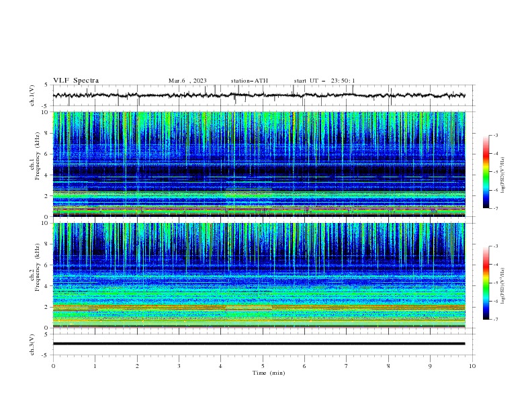Click the ch.2 "Frequency (kHz)" axis label
The height and width of the screenshot is (411, 532).
pyautogui.click(x=37, y=267)
